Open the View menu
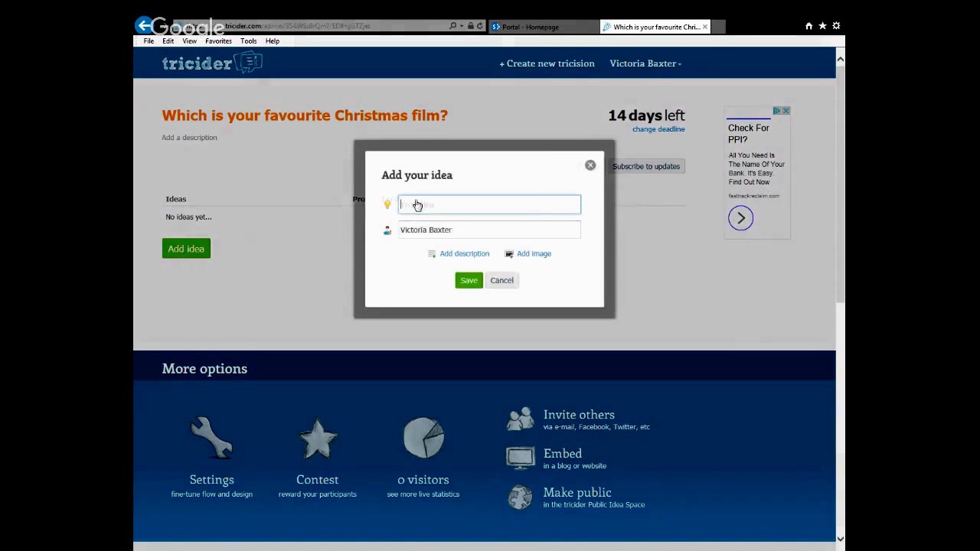Viewport: 980px width, 551px height. point(189,41)
